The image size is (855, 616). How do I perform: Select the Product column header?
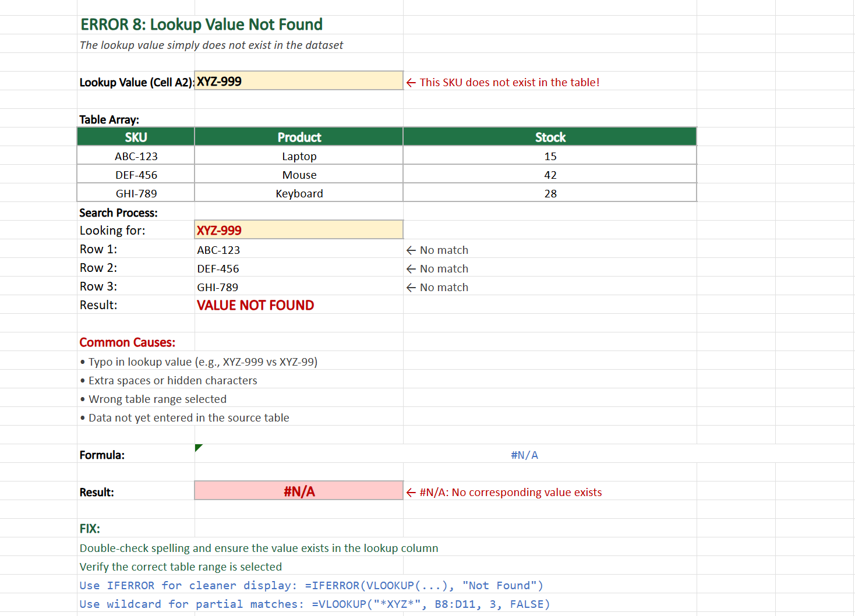coord(299,137)
